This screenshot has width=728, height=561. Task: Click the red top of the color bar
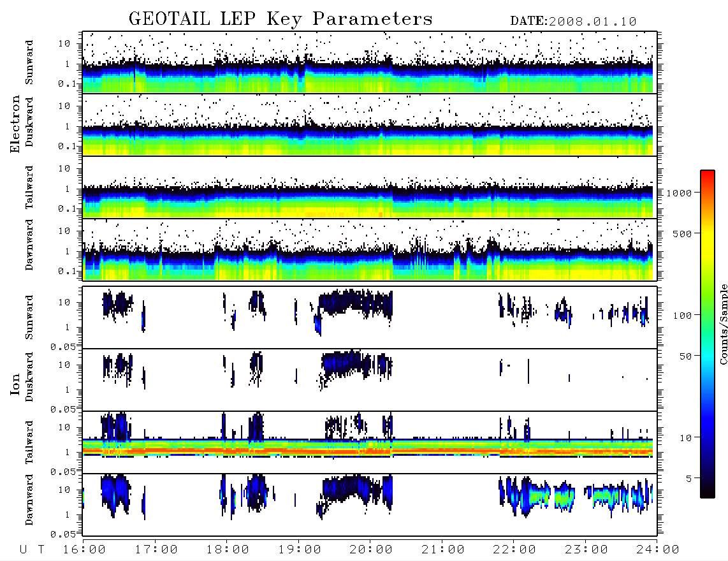pos(708,178)
